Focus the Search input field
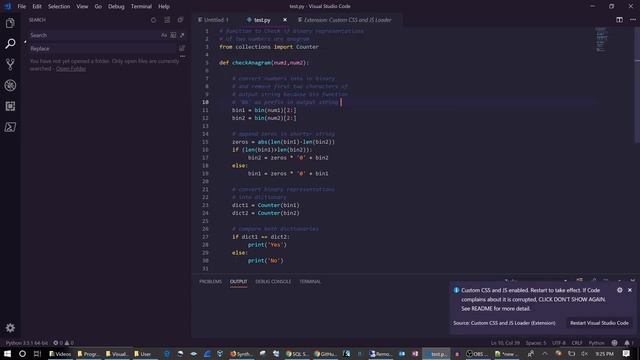The width and height of the screenshot is (640, 360). pos(94,36)
